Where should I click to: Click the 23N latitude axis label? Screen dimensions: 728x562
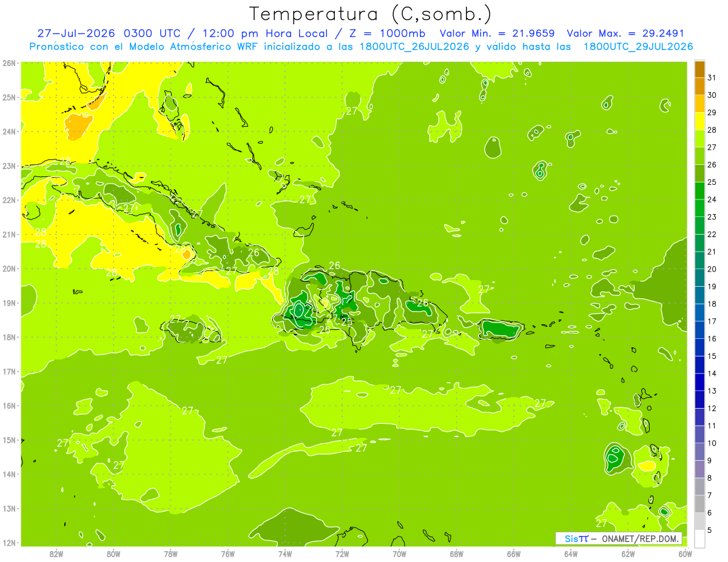click(x=8, y=166)
